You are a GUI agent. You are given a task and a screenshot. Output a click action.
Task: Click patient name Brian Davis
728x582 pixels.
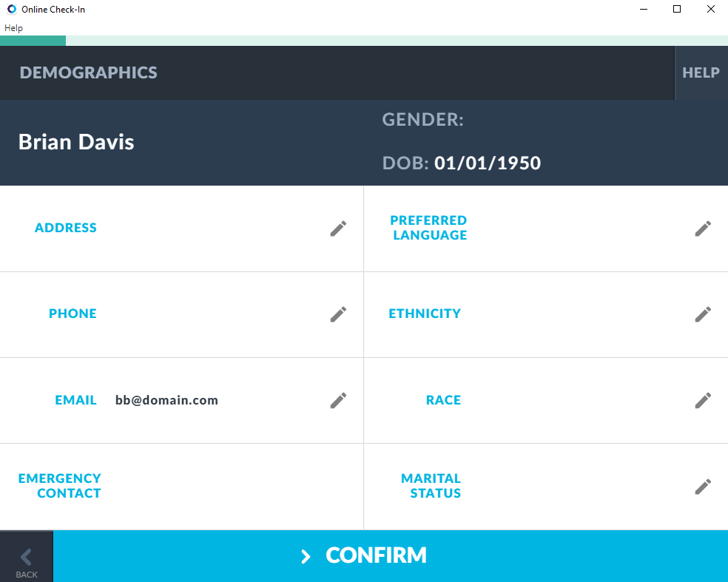[76, 142]
